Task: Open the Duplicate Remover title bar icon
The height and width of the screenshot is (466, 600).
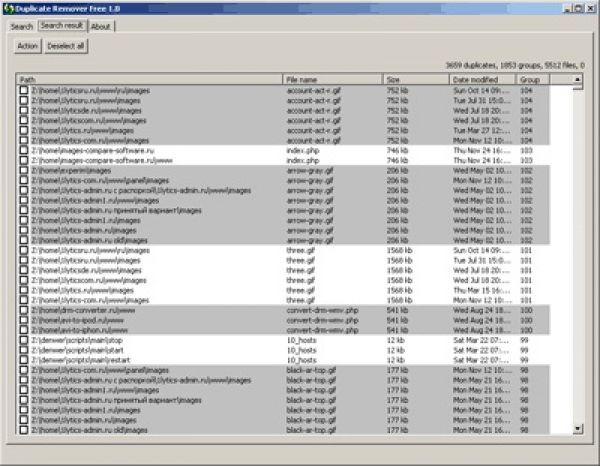Action: coord(8,8)
